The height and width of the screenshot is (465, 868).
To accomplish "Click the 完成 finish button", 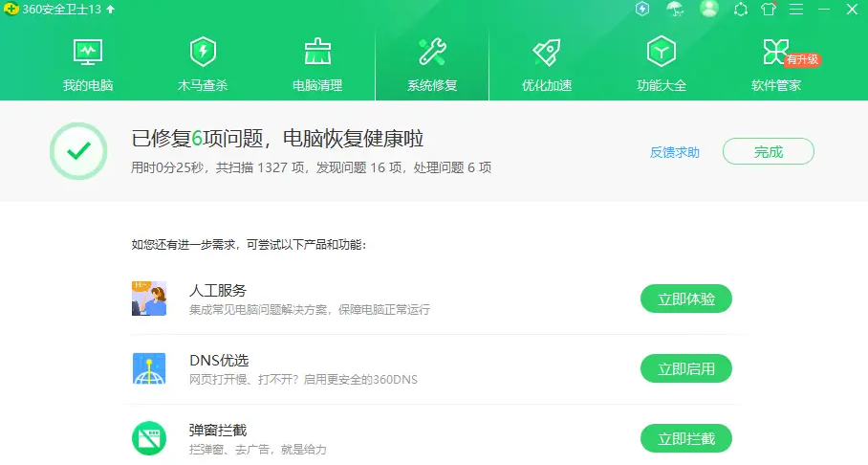I will coord(769,151).
